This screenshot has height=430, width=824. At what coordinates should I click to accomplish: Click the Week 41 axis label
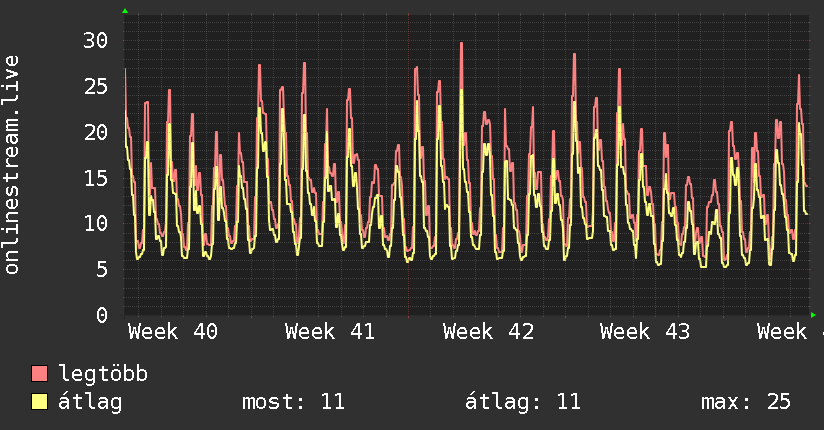point(330,332)
